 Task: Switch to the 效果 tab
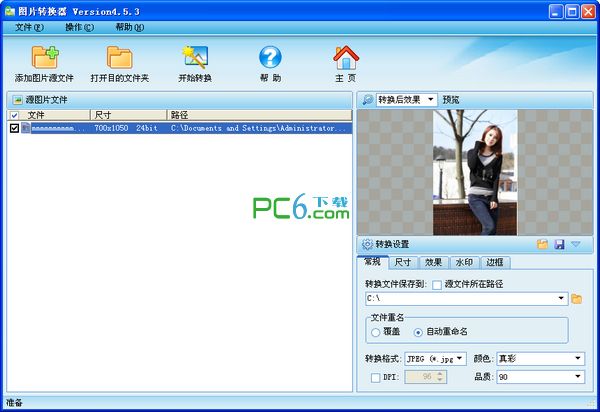434,262
